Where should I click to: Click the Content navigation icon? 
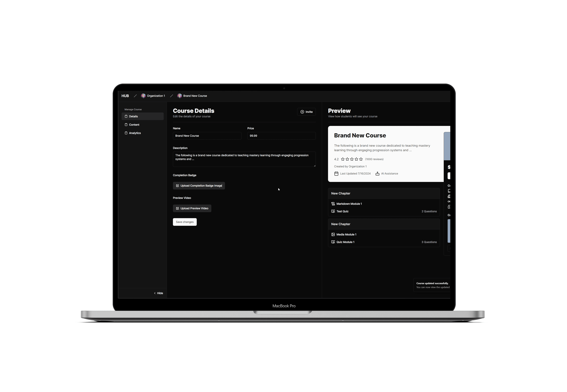(x=126, y=125)
